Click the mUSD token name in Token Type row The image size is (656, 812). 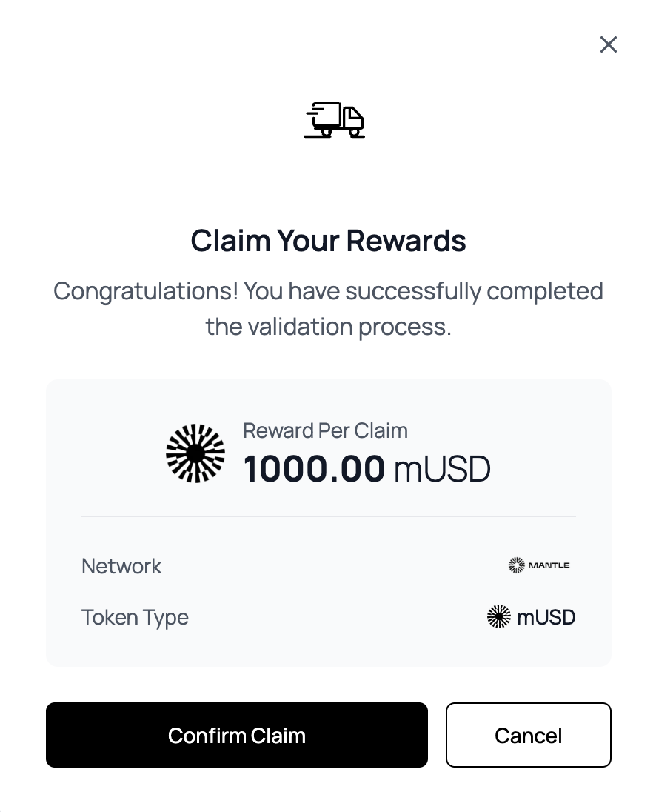point(546,617)
